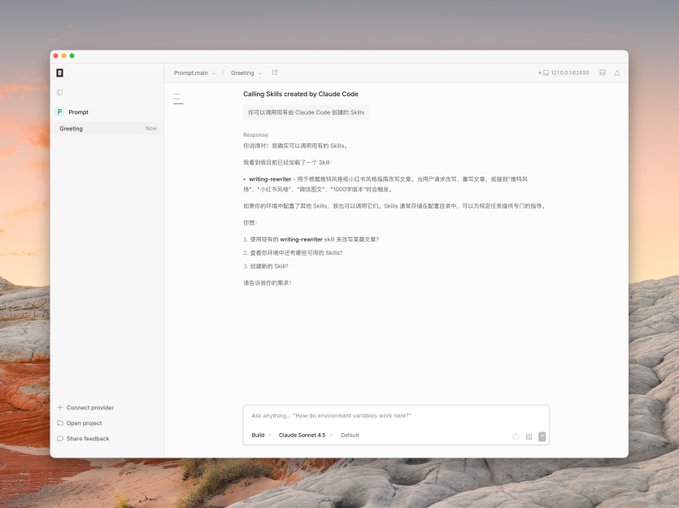The height and width of the screenshot is (508, 679).
Task: Click Connect provider
Action: 89,408
